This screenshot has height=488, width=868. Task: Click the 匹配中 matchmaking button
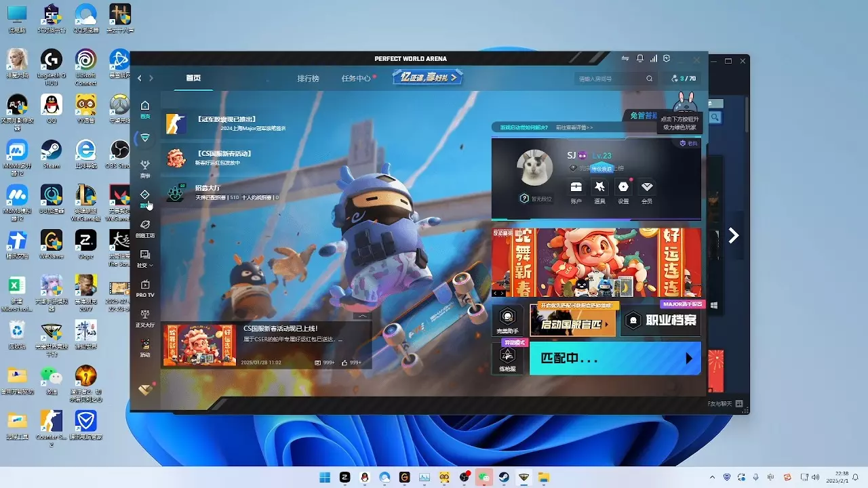[x=614, y=358]
